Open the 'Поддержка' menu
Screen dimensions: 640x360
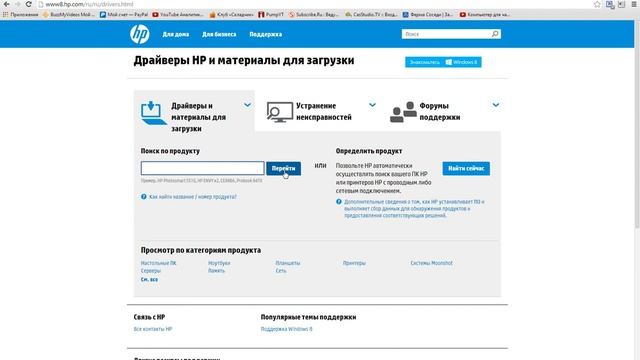(x=266, y=34)
